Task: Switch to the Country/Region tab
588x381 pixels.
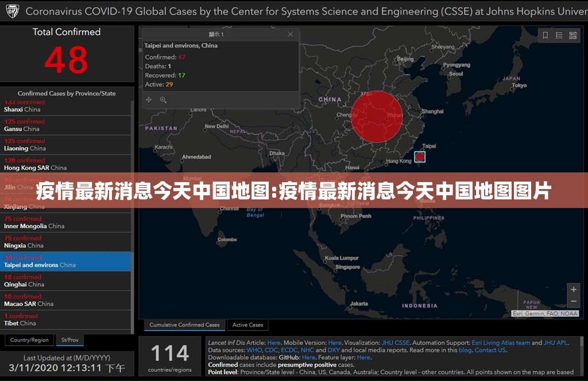Action: pos(29,340)
